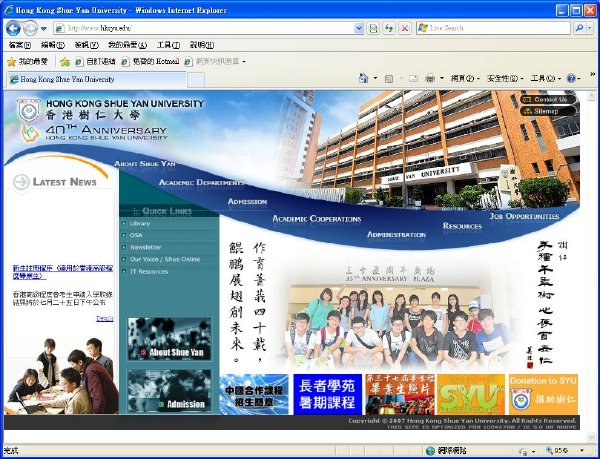Open the 自訂連結 favorites bar link
Viewport: 600px width, 459px height.
(96, 62)
